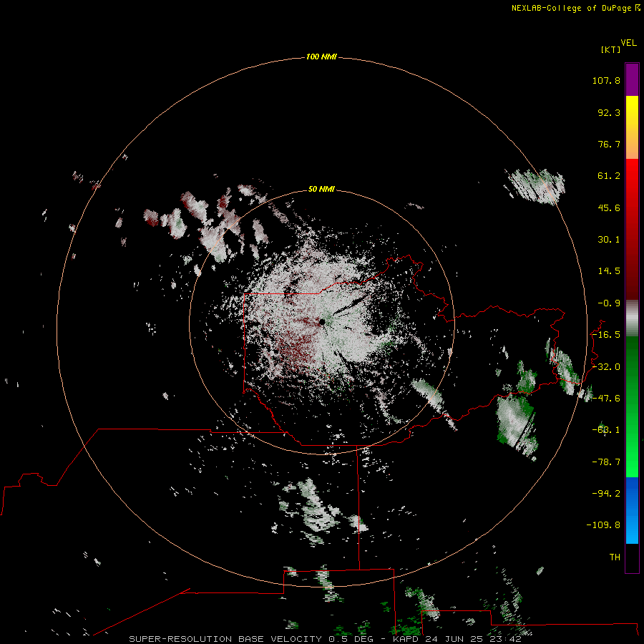Click the -109.8 velocity scale value
This screenshot has height=644, width=644.
click(x=603, y=525)
